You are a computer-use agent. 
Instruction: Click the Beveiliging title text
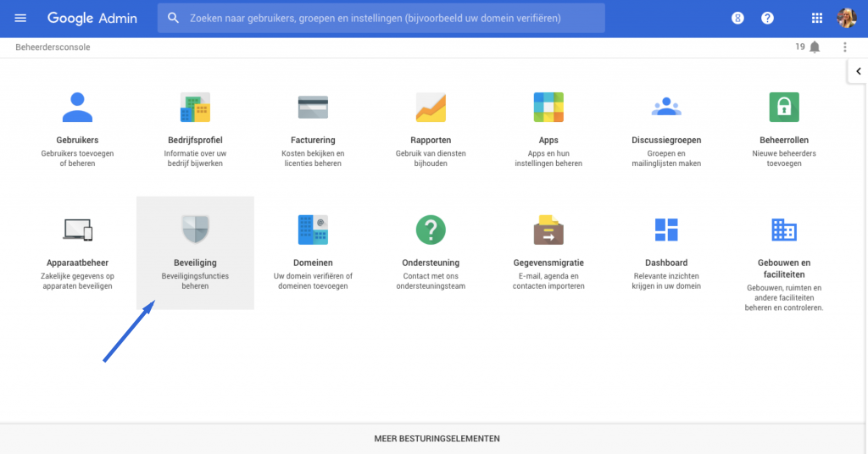pos(196,263)
